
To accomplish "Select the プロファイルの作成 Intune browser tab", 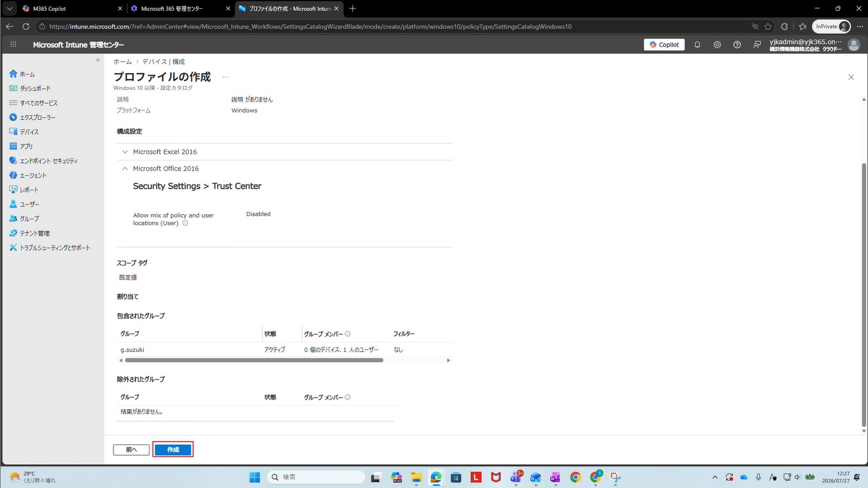I will [288, 9].
